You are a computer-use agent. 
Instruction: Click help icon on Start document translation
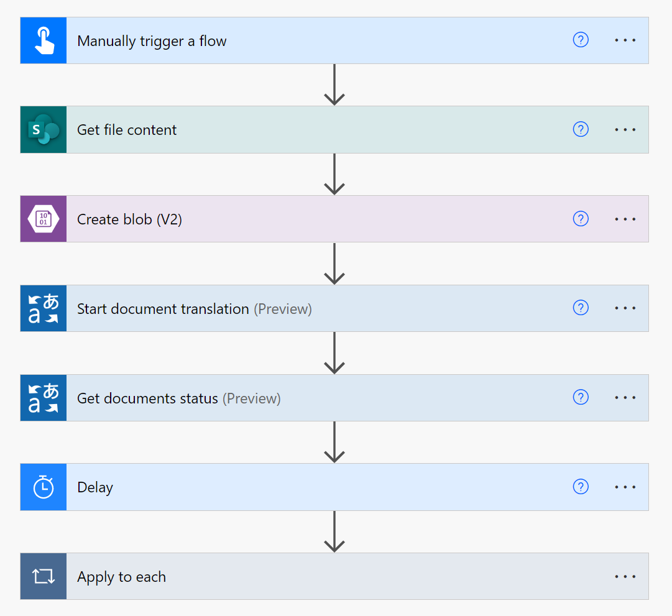(580, 308)
